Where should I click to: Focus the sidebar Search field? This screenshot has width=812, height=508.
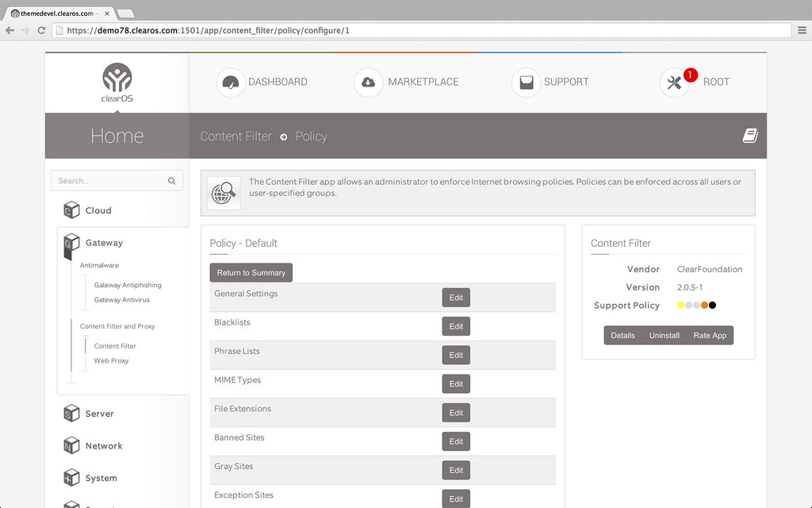tap(117, 181)
